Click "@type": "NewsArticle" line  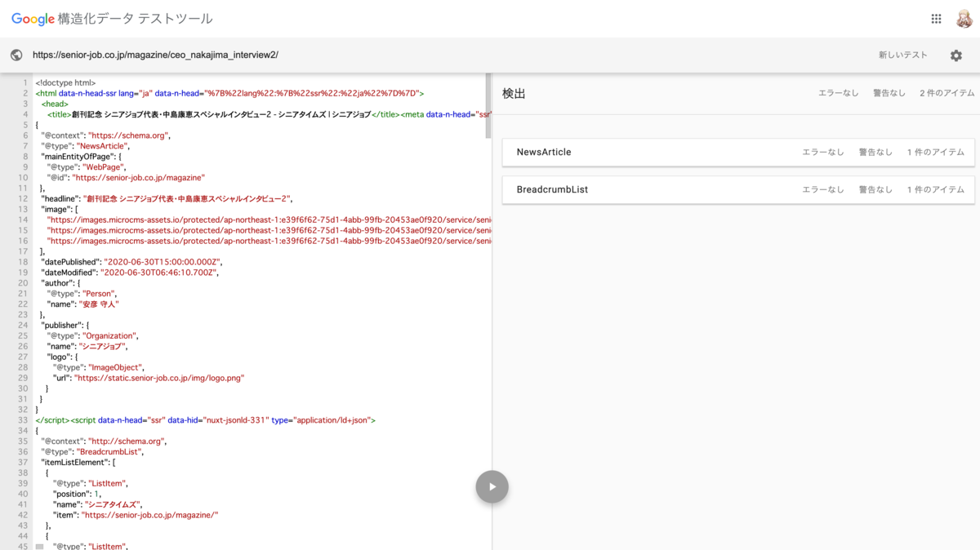pos(85,146)
